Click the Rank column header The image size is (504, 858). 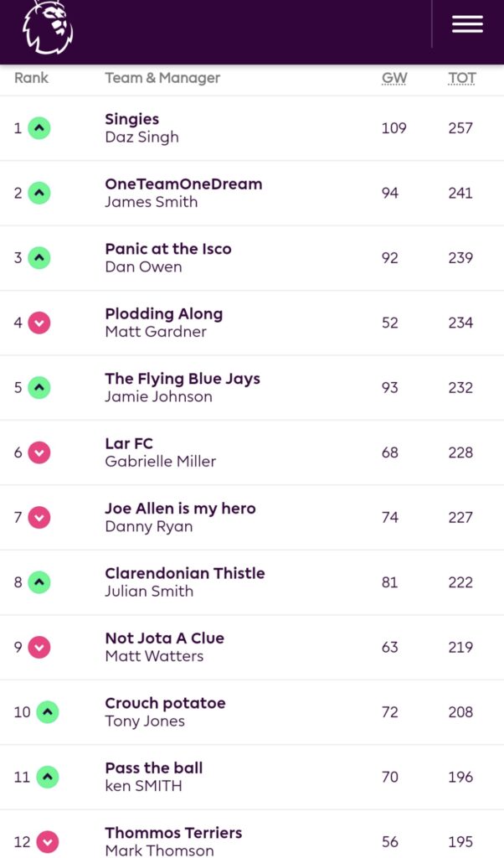click(x=32, y=78)
